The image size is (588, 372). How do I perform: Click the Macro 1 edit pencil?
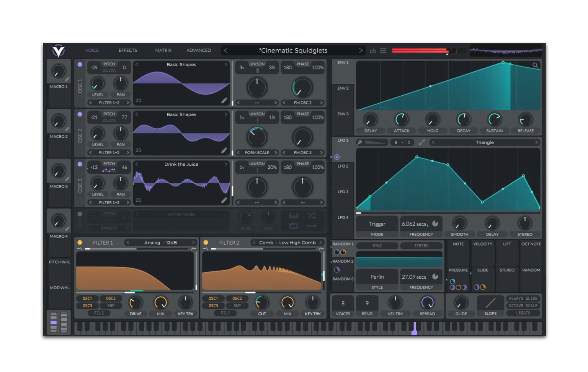click(67, 79)
